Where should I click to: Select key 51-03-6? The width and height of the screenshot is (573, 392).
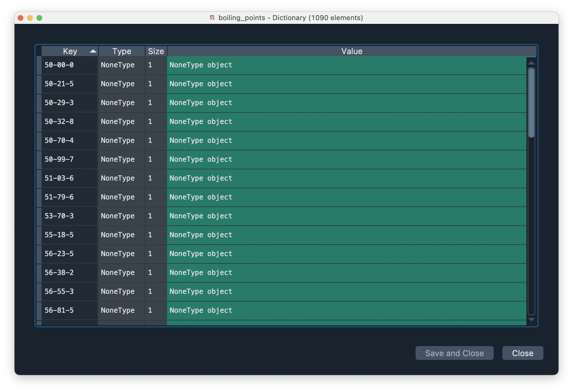click(x=70, y=178)
